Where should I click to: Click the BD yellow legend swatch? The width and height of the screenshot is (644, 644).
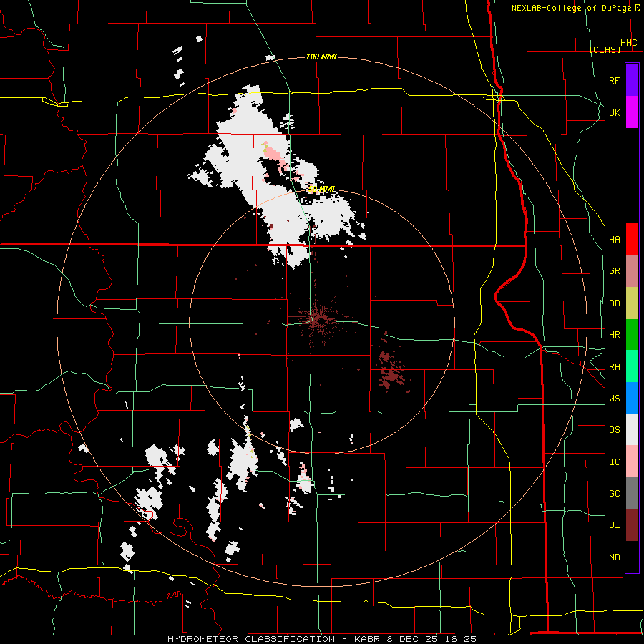632,303
